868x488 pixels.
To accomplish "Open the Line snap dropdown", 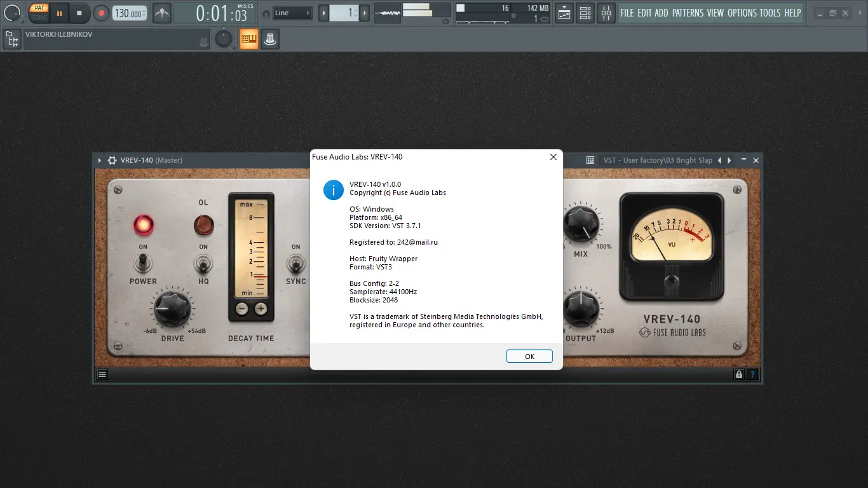I will pos(292,13).
